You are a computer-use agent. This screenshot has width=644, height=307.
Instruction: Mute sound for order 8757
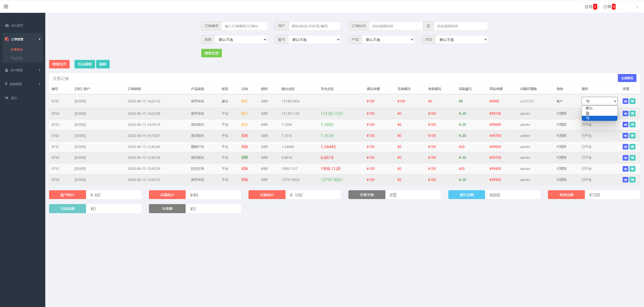tap(625, 147)
